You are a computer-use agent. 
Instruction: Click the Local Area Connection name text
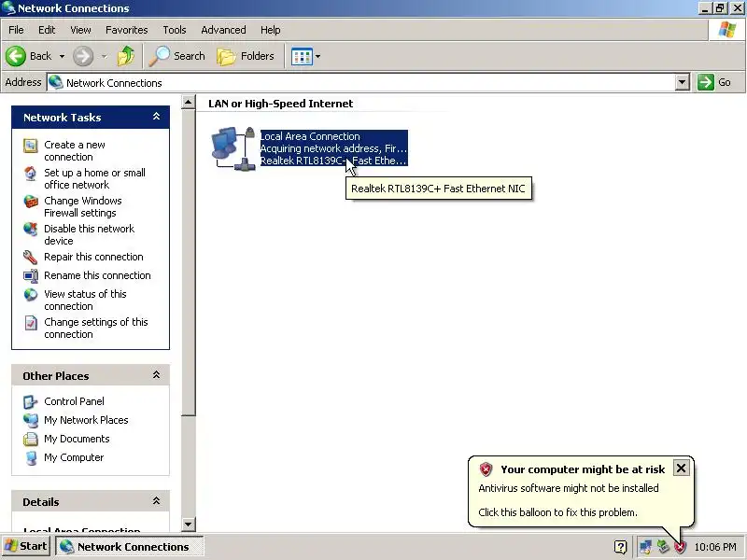pos(310,136)
